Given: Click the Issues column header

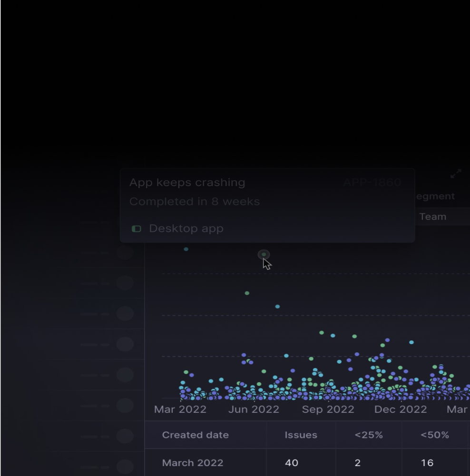Looking at the screenshot, I should click(x=301, y=435).
